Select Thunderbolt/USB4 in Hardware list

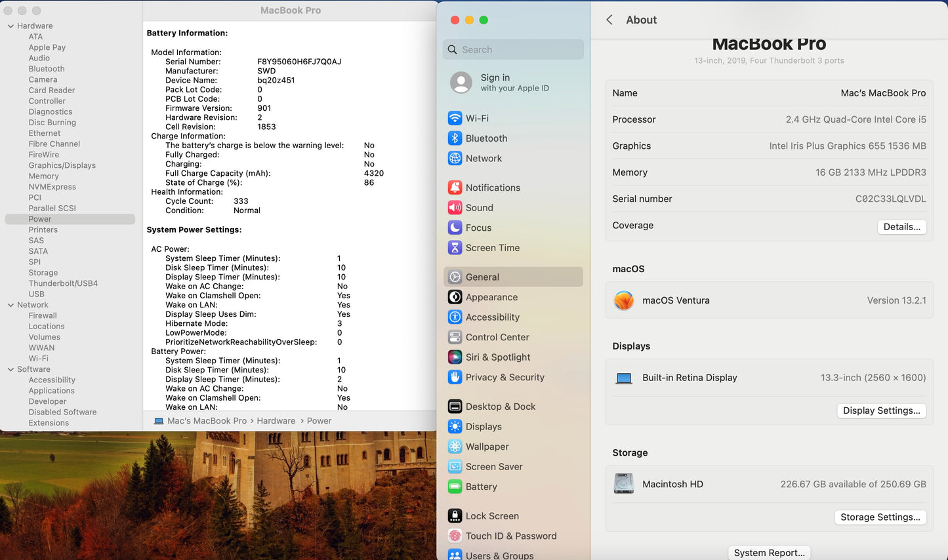click(x=63, y=283)
